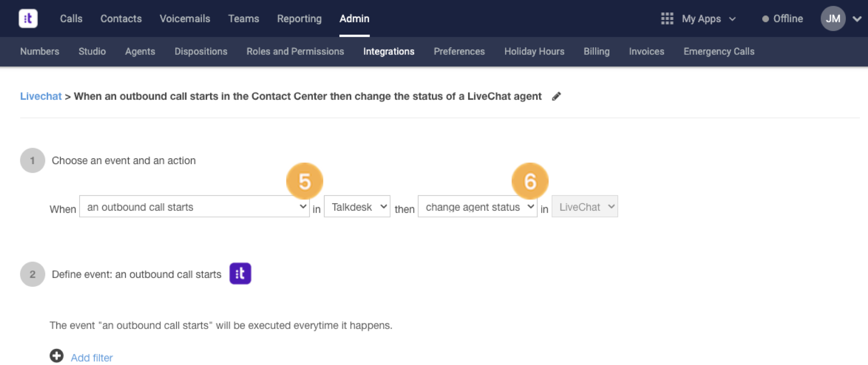868x365 pixels.
Task: Open the Preferences tab
Action: pyautogui.click(x=459, y=51)
